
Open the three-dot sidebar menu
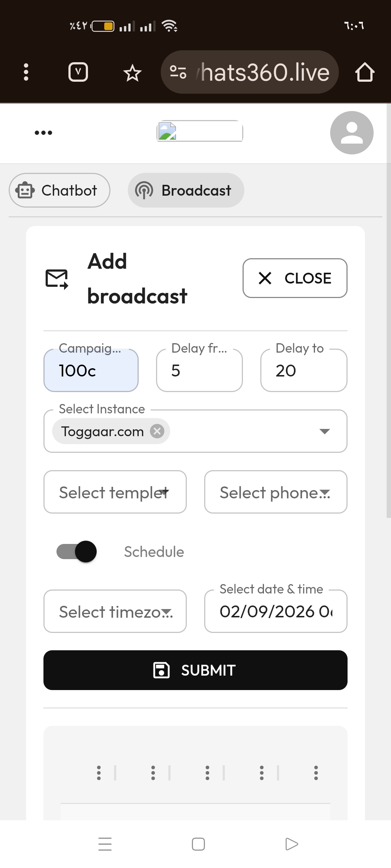[43, 133]
